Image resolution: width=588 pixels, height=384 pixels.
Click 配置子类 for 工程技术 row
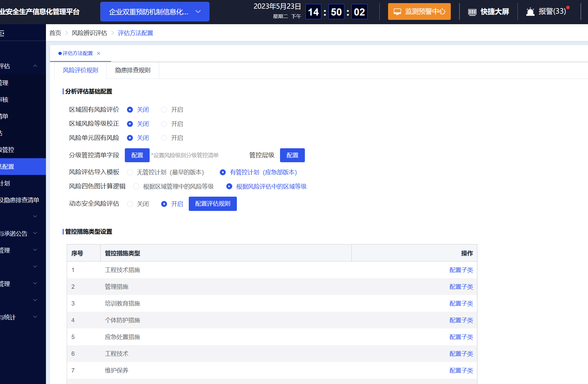pyautogui.click(x=461, y=354)
